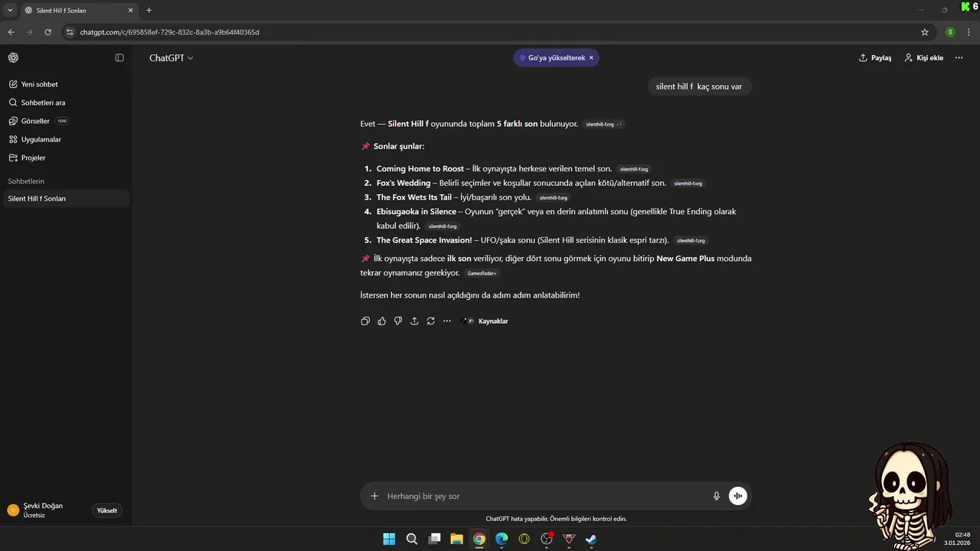The width and height of the screenshot is (980, 551).
Task: Open a new browser tab with plus
Action: tap(149, 11)
